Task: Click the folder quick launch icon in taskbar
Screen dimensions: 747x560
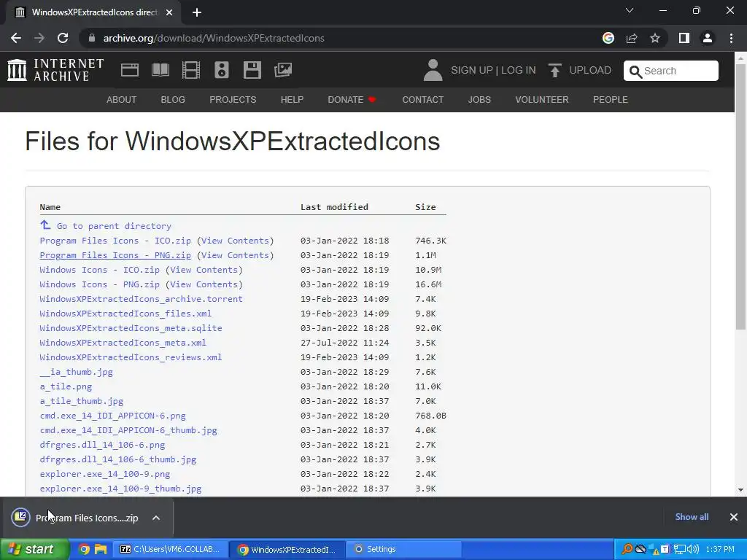Action: tap(101, 549)
